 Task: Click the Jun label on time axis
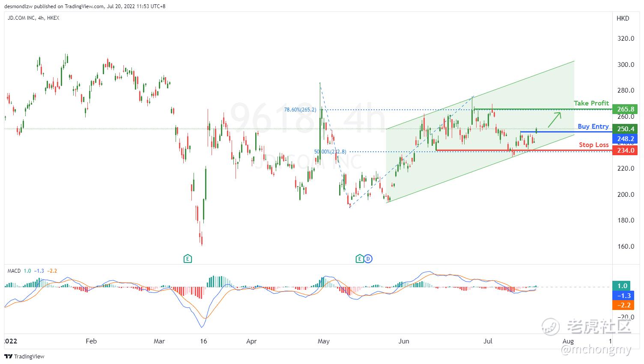coord(404,341)
